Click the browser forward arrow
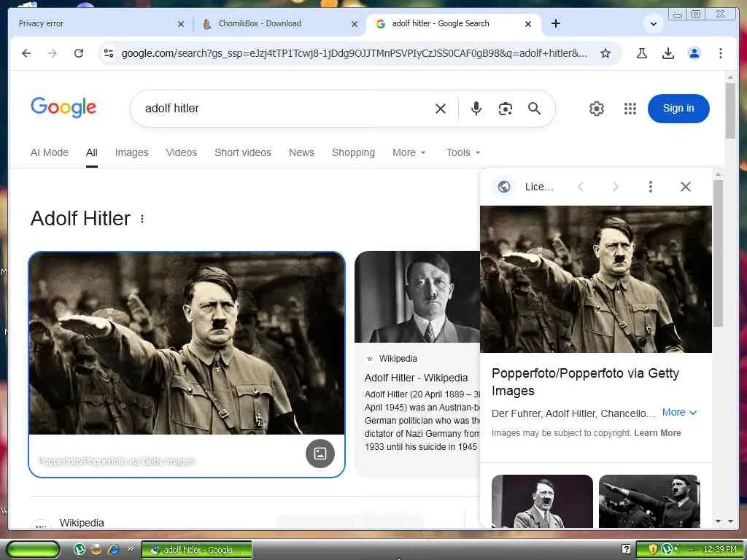Image resolution: width=747 pixels, height=560 pixels. click(x=53, y=53)
